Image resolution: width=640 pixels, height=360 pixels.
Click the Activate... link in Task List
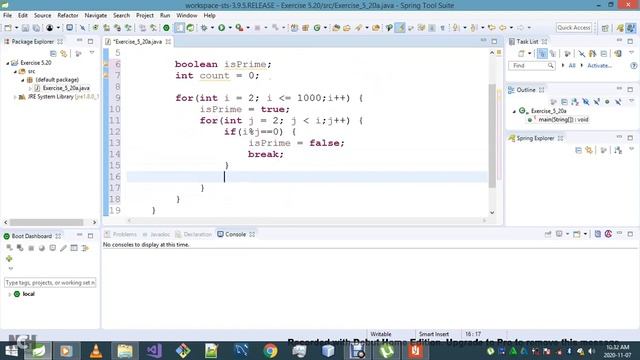point(599,65)
